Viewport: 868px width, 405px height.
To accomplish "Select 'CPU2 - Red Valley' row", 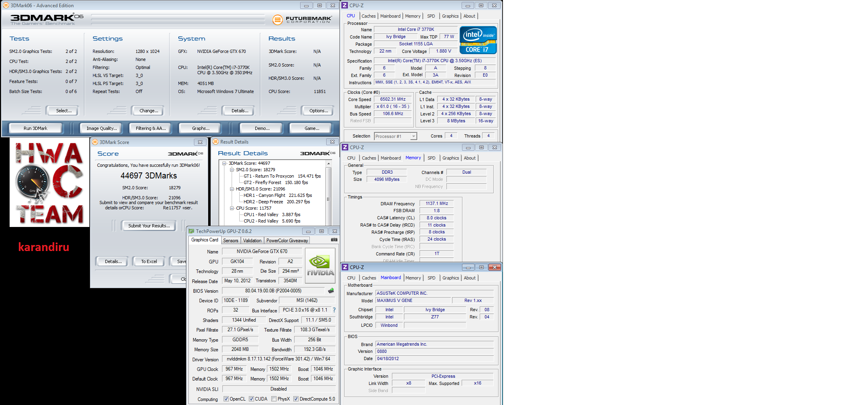I will click(272, 221).
